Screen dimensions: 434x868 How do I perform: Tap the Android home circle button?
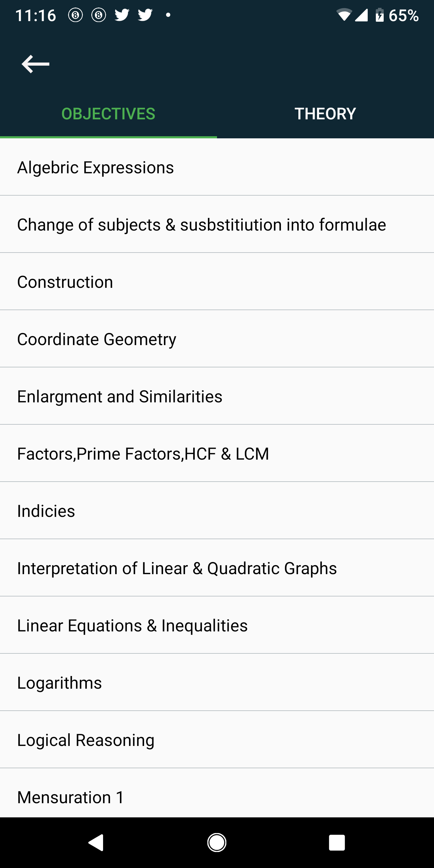pos(217,842)
